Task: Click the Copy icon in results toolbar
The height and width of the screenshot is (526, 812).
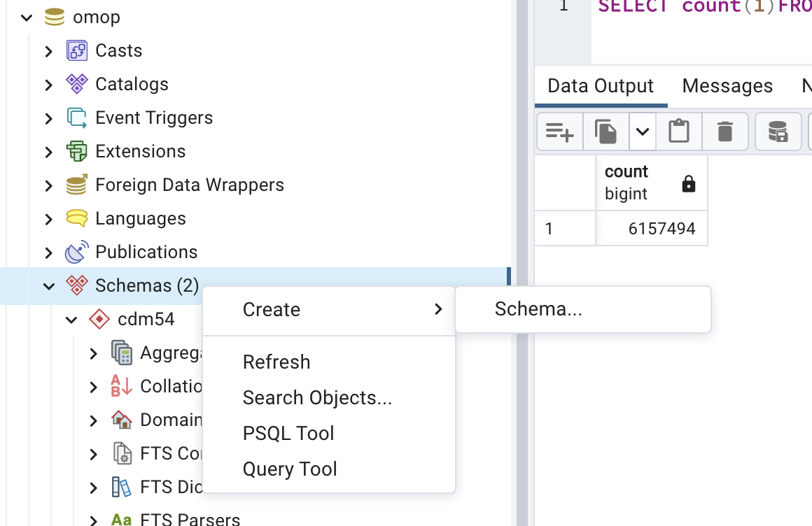Action: (605, 131)
